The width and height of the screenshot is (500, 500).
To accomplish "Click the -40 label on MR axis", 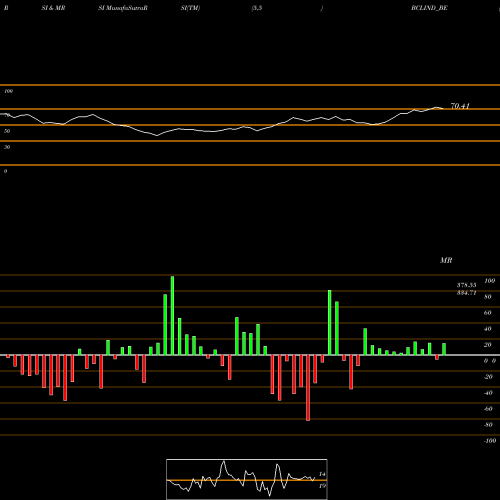I will click(x=488, y=393).
